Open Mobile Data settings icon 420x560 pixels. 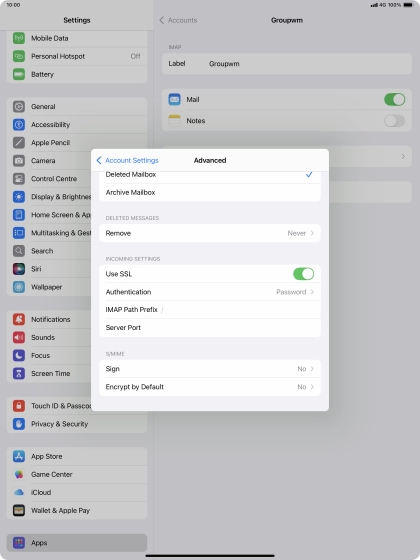point(19,38)
